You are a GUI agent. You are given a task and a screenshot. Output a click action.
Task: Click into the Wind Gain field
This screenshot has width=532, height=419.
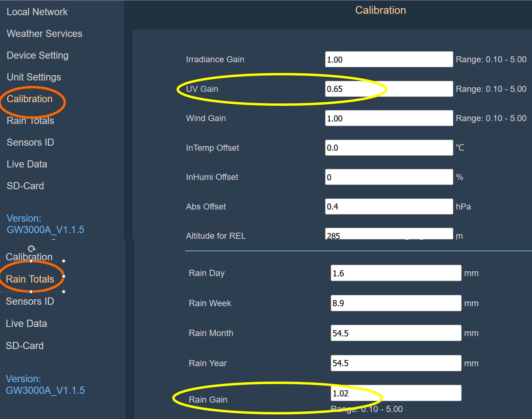coord(389,118)
